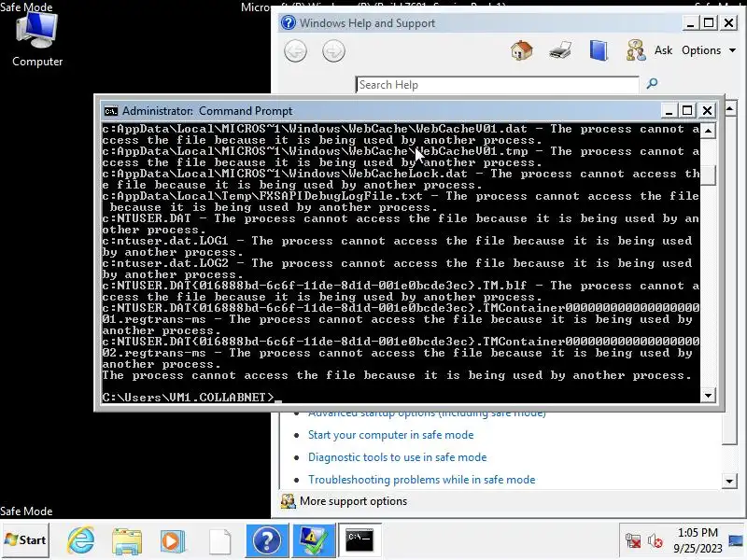Screen dimensions: 747x560
Task: Browse Help contents with the book icon
Action: (x=599, y=50)
